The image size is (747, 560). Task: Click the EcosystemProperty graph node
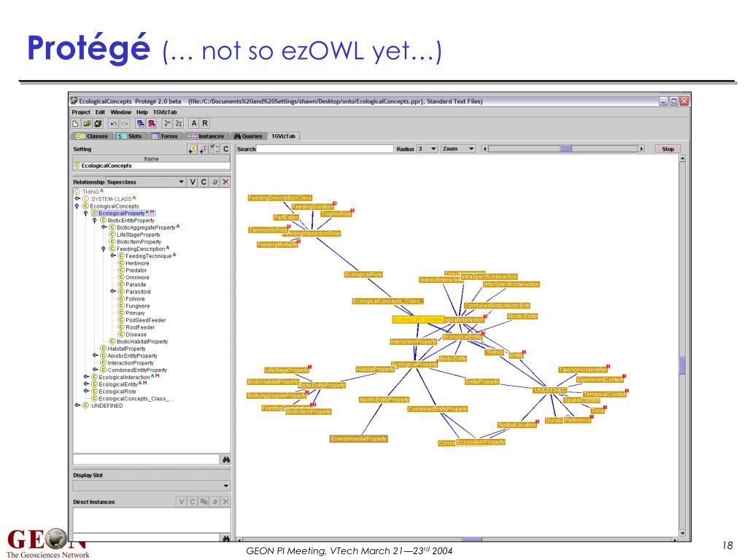pos(481,442)
